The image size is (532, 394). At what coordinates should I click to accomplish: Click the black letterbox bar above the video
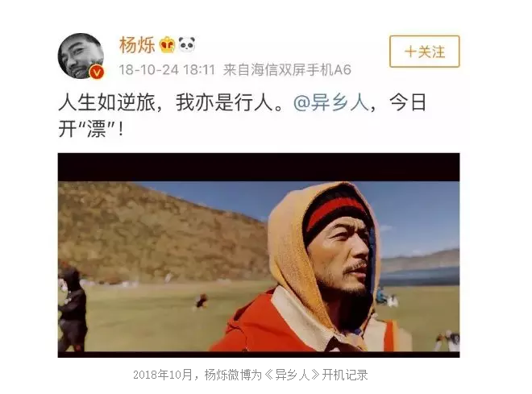click(259, 167)
